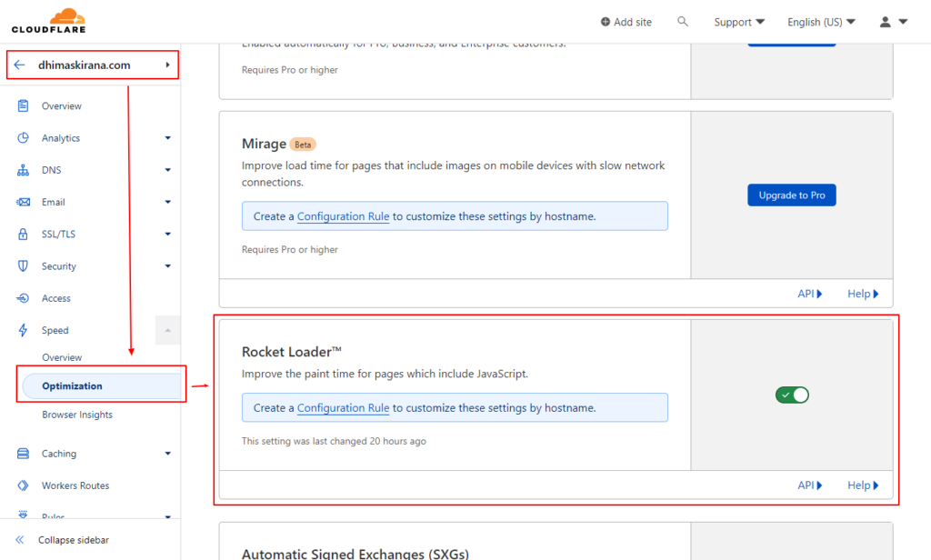This screenshot has height=560, width=931.
Task: Collapse the sidebar
Action: (73, 540)
